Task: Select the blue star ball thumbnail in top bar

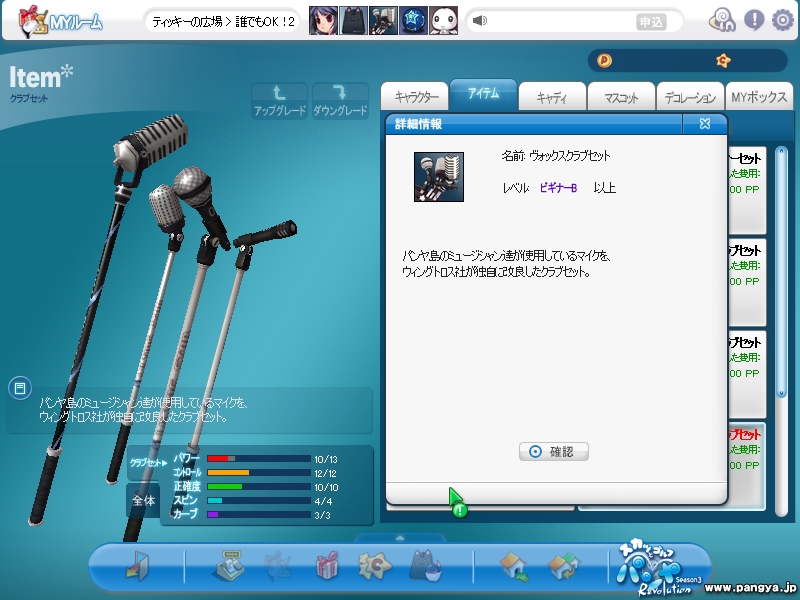Action: (x=413, y=20)
